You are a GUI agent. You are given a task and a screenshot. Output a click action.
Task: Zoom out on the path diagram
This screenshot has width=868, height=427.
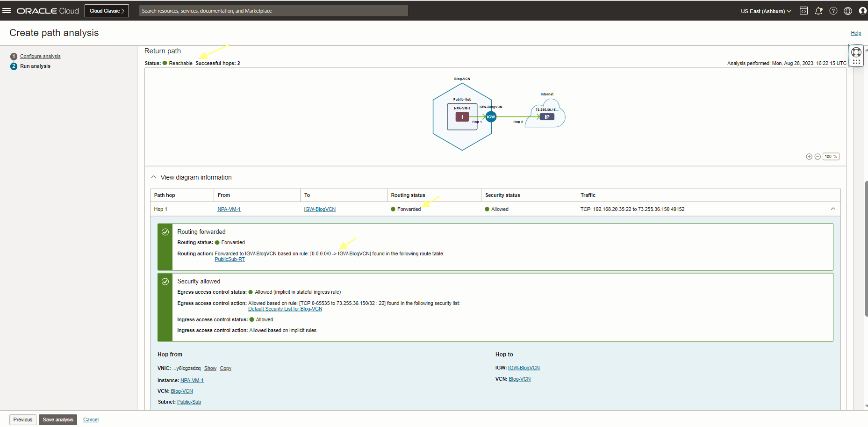click(x=818, y=157)
